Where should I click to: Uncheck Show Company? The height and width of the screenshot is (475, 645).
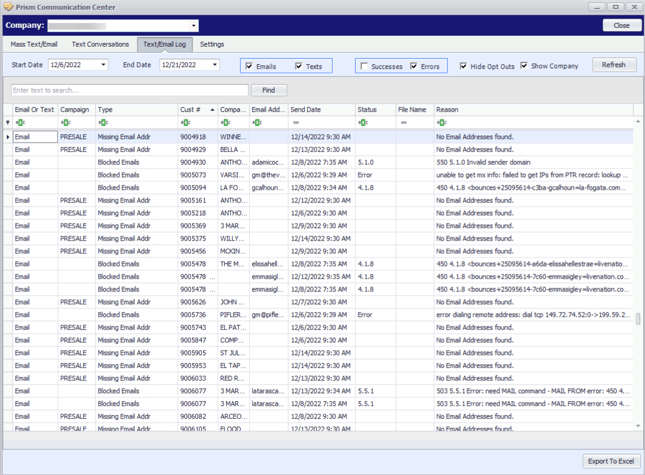[x=524, y=65]
